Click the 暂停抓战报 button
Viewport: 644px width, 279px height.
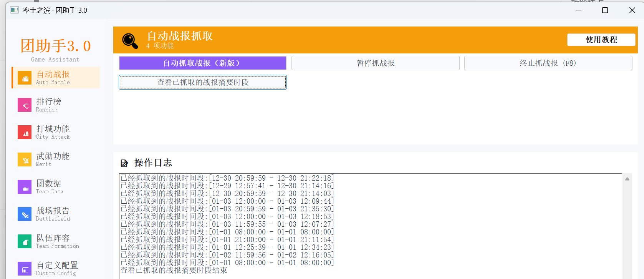[376, 63]
